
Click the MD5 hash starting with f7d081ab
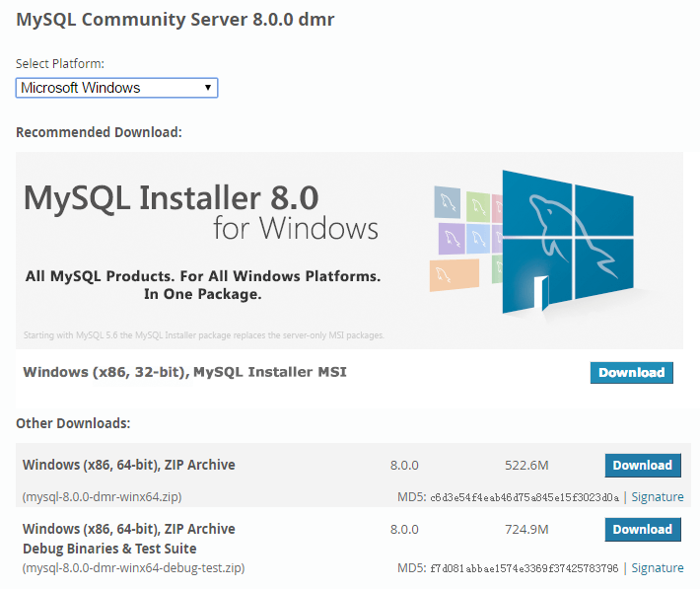[525, 568]
